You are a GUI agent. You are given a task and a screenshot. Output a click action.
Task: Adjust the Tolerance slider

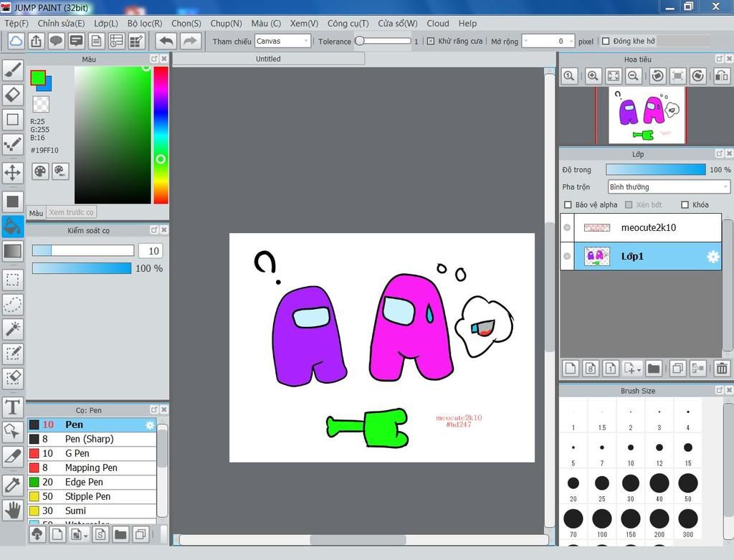click(x=383, y=41)
